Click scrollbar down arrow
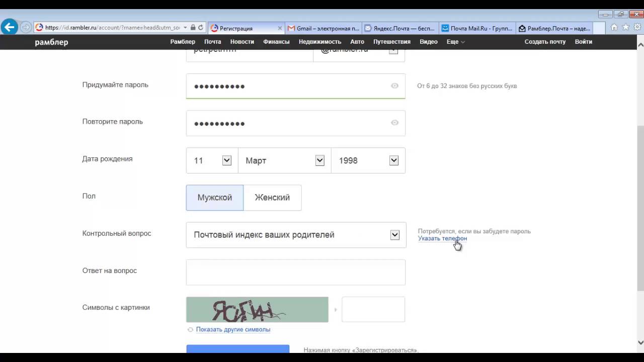The width and height of the screenshot is (644, 362). click(640, 342)
